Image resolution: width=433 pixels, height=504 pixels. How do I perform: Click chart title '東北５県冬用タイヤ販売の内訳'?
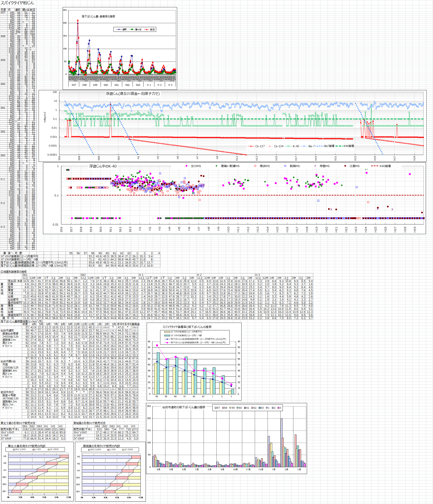coord(27,446)
